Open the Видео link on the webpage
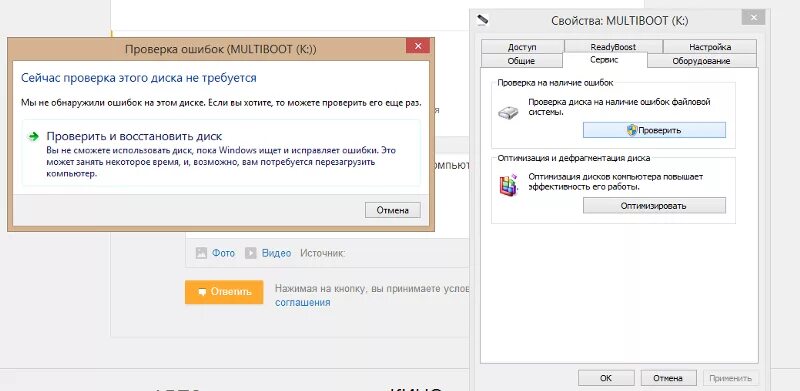This screenshot has width=800, height=391. point(277,253)
